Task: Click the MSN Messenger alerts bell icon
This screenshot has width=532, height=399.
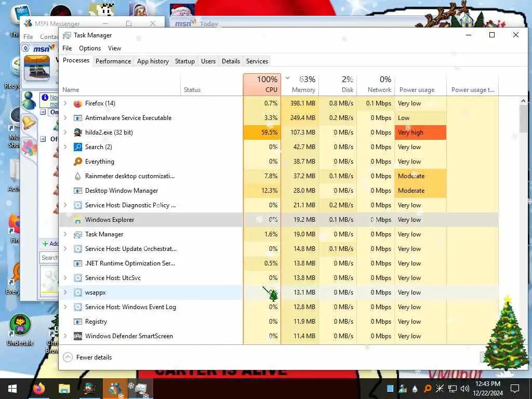Action: 29,123
